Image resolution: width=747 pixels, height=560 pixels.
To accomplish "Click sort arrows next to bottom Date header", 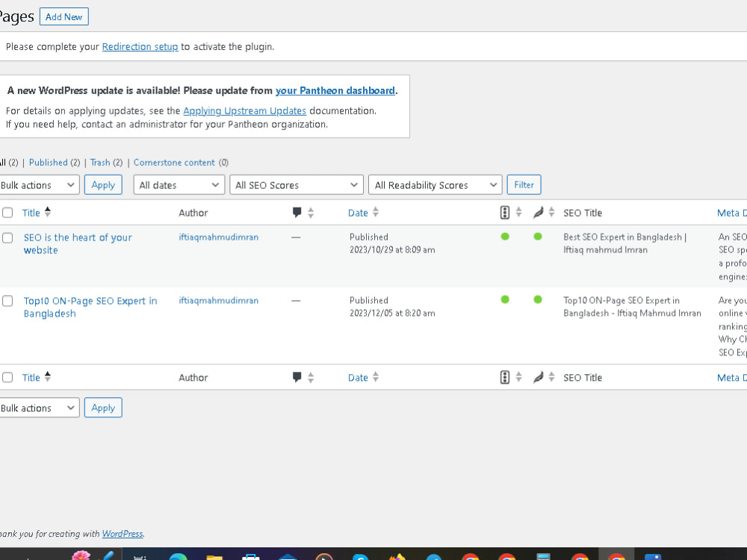I will pyautogui.click(x=376, y=376).
